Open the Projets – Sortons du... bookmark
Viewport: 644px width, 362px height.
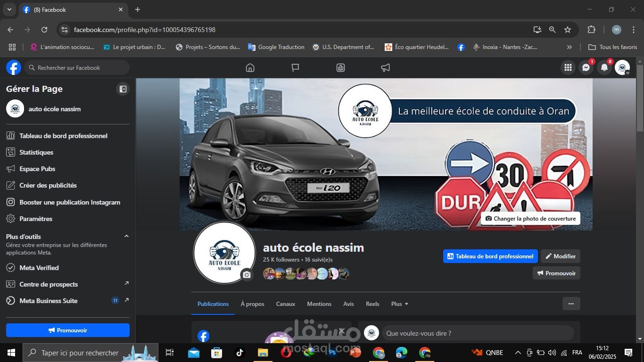coord(208,47)
